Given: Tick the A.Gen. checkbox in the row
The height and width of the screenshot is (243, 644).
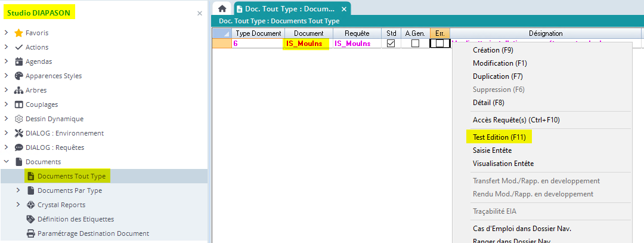Looking at the screenshot, I should tap(415, 44).
